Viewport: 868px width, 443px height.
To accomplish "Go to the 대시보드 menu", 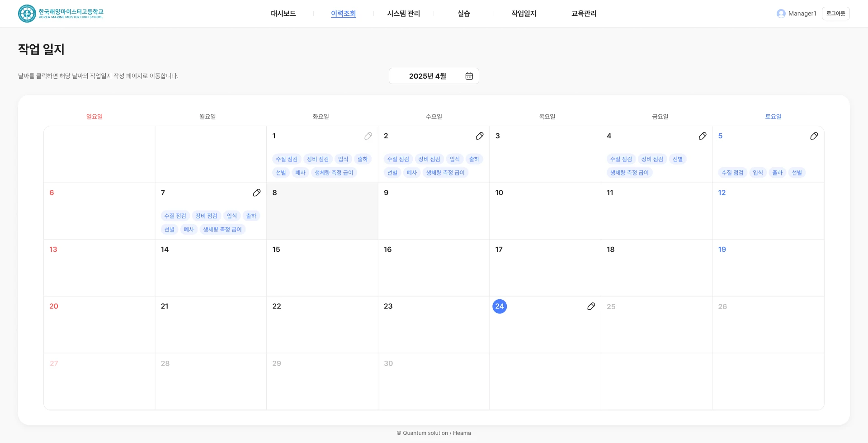I will click(283, 14).
